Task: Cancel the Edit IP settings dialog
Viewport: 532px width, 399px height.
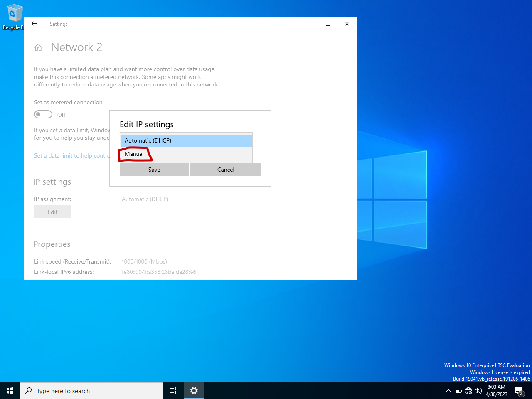Action: click(226, 170)
